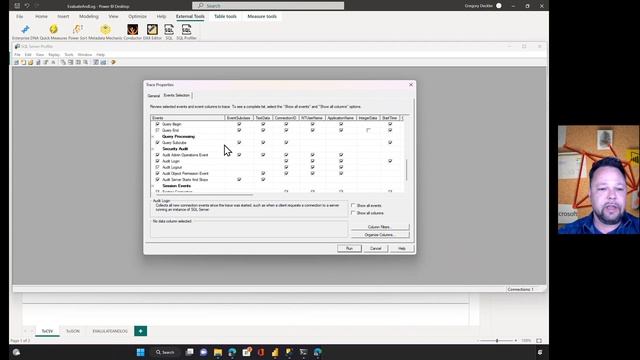Collapse the Query Processing category
Image resolution: width=640 pixels, height=360 pixels.
coord(153,136)
